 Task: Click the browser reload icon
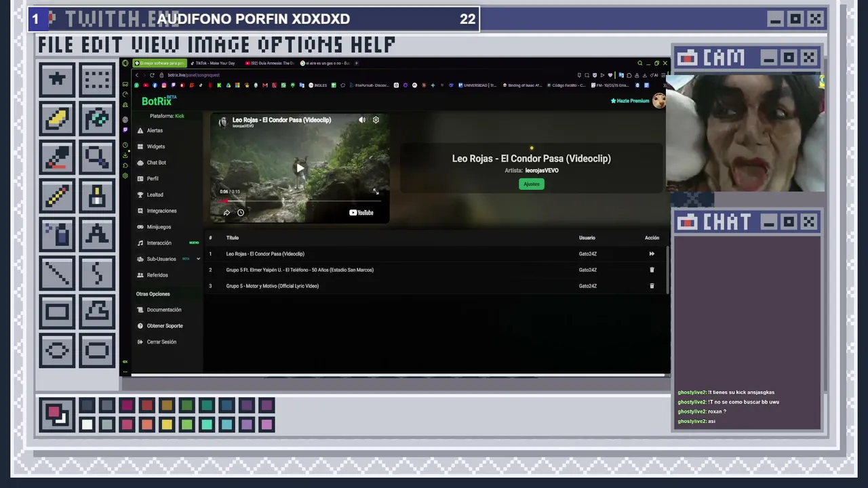pos(152,75)
